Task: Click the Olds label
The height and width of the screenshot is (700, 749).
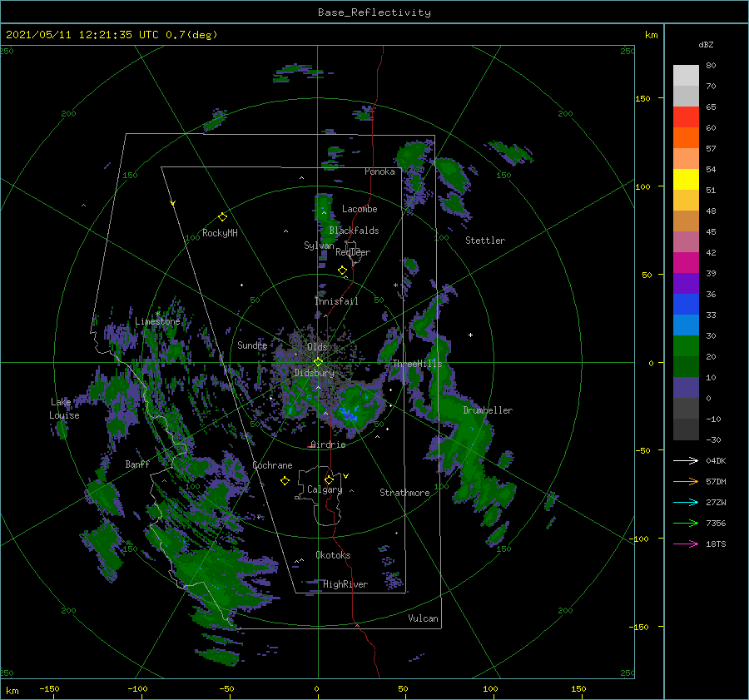Action: point(317,347)
